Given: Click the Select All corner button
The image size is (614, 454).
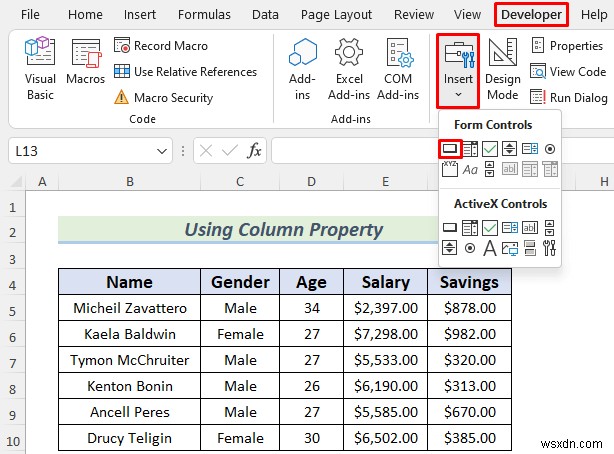Looking at the screenshot, I should 16,182.
